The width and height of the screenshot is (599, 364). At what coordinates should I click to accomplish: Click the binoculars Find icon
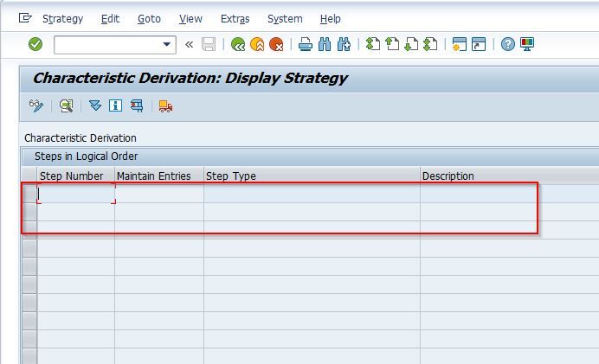pos(325,45)
